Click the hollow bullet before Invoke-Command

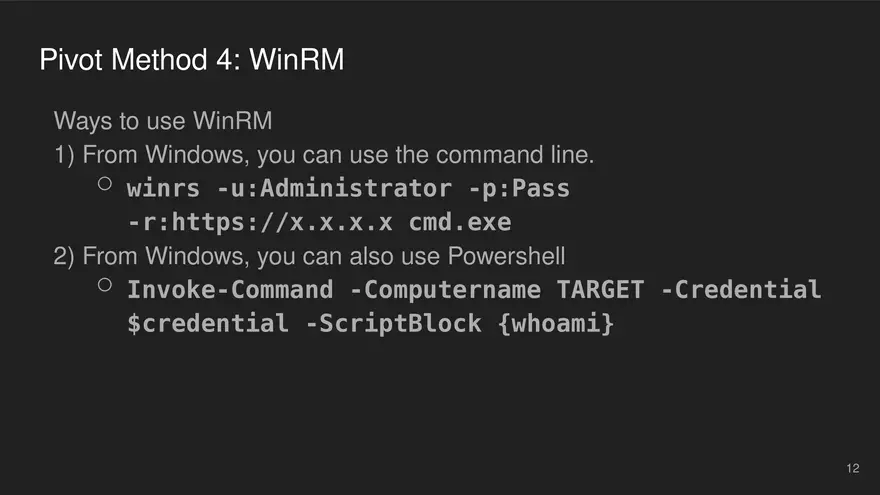(x=105, y=285)
